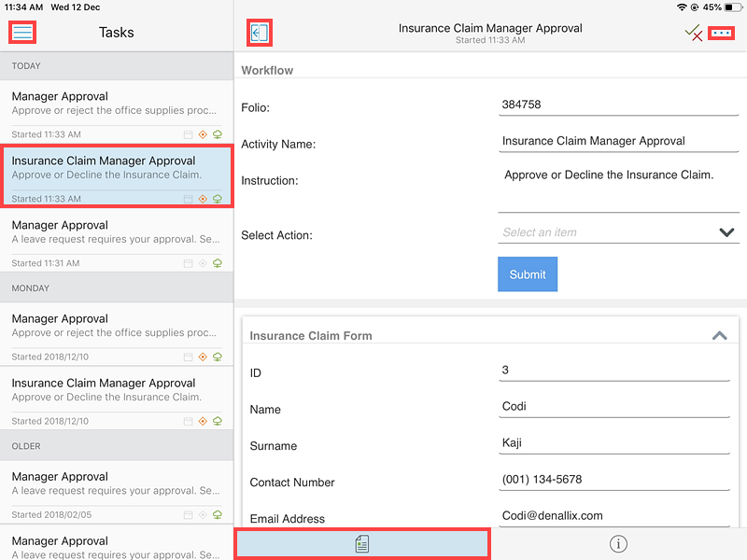Switch to the info tab icon
Image resolution: width=747 pixels, height=560 pixels.
click(x=618, y=544)
